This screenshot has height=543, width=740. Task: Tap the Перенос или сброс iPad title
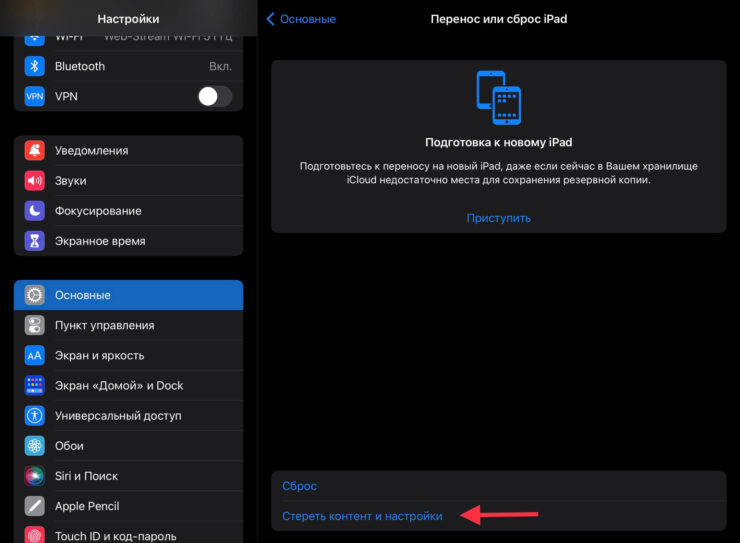[x=499, y=19]
